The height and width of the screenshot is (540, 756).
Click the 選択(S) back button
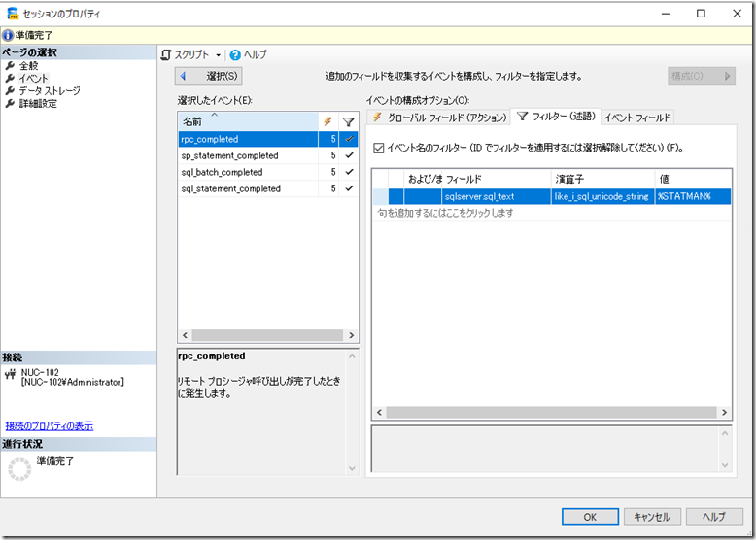(209, 76)
